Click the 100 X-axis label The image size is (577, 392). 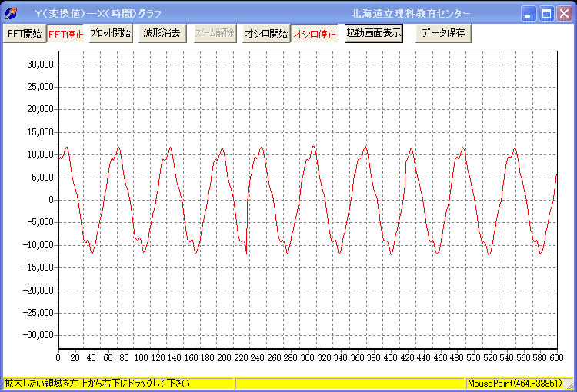[x=142, y=358]
